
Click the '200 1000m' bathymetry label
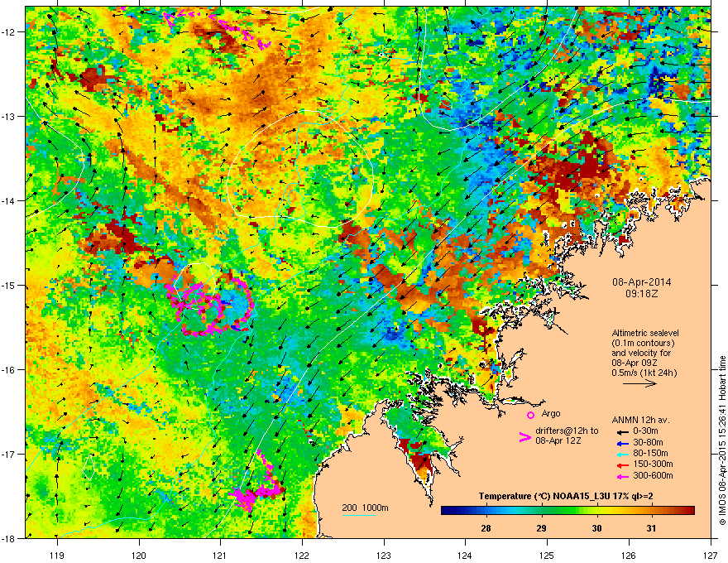click(x=365, y=508)
